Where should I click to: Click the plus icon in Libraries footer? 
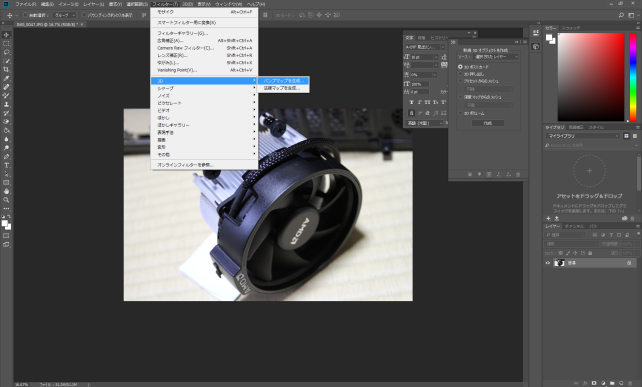pos(548,219)
